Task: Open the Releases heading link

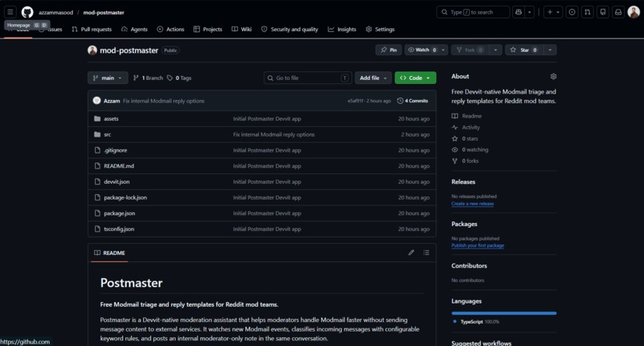Action: pyautogui.click(x=463, y=181)
